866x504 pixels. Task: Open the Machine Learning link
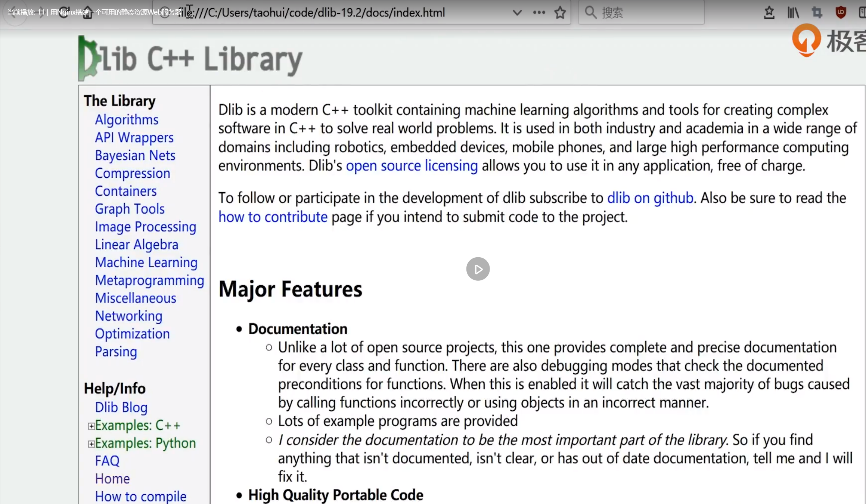(146, 262)
